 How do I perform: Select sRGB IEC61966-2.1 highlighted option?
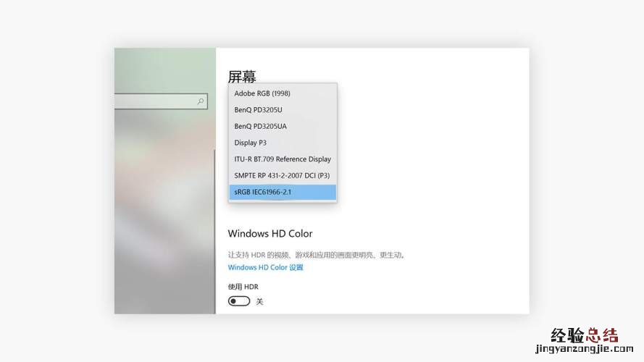[283, 192]
